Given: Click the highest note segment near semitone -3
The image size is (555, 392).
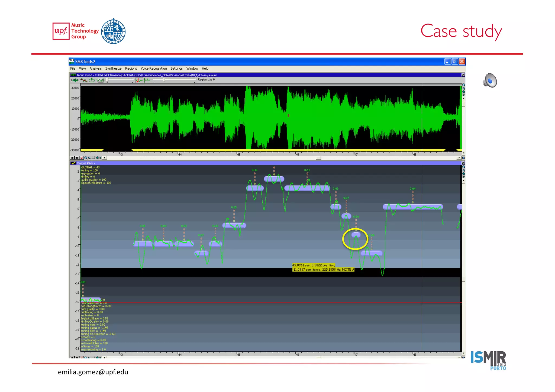Looking at the screenshot, I should (274, 179).
